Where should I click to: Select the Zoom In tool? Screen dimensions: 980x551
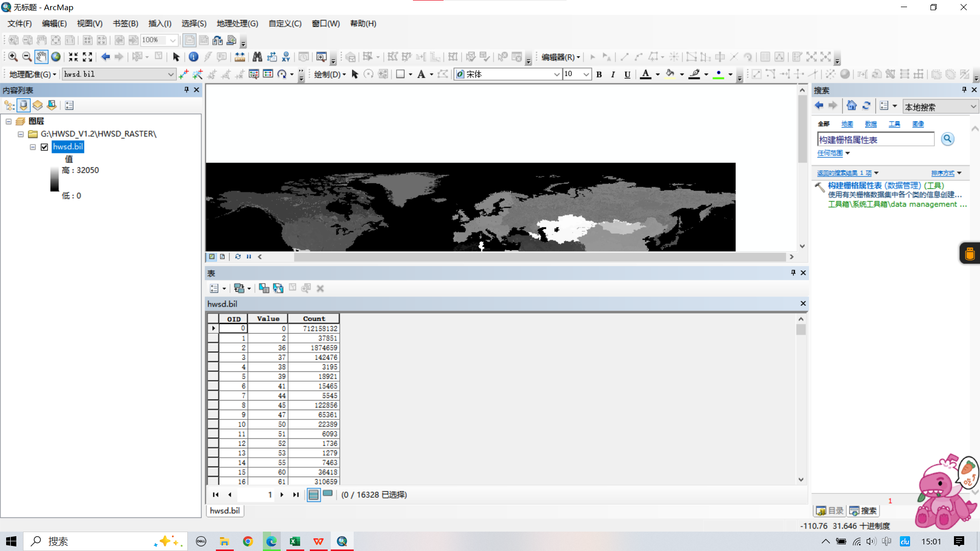[x=13, y=57]
